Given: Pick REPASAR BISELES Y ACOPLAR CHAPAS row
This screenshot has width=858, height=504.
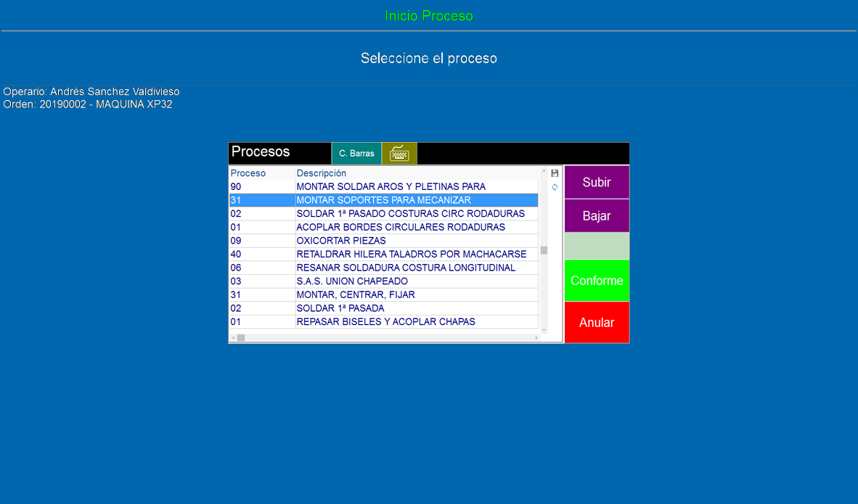Looking at the screenshot, I should click(385, 322).
